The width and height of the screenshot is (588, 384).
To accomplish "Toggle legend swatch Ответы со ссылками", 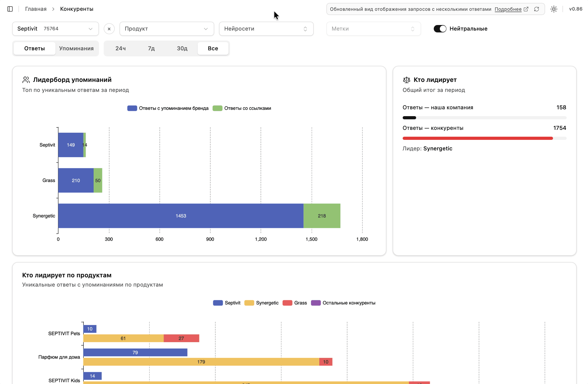I will coord(217,108).
